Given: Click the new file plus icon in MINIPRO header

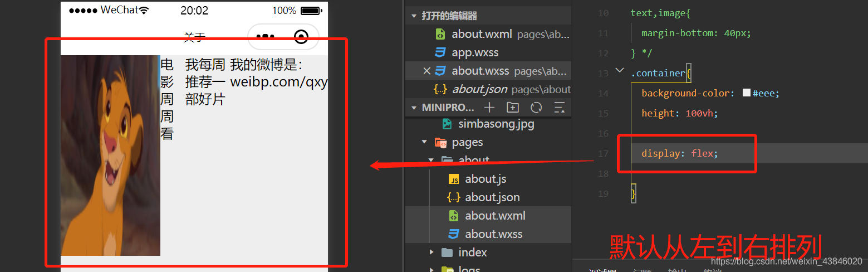Looking at the screenshot, I should 489,108.
